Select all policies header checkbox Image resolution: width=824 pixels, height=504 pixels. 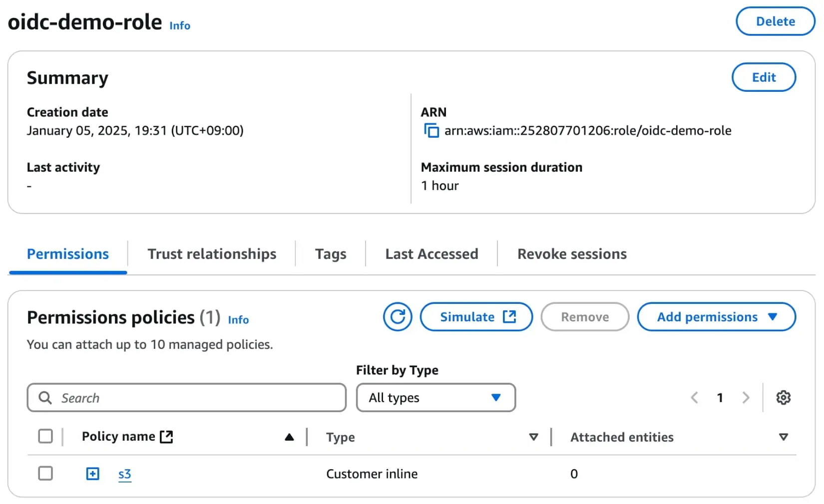coord(45,436)
